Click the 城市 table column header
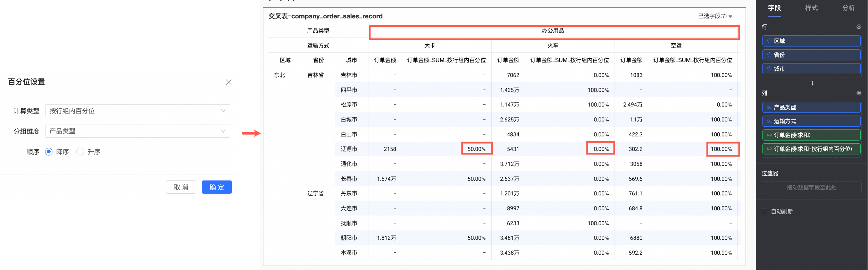This screenshot has width=868, height=270. click(351, 60)
